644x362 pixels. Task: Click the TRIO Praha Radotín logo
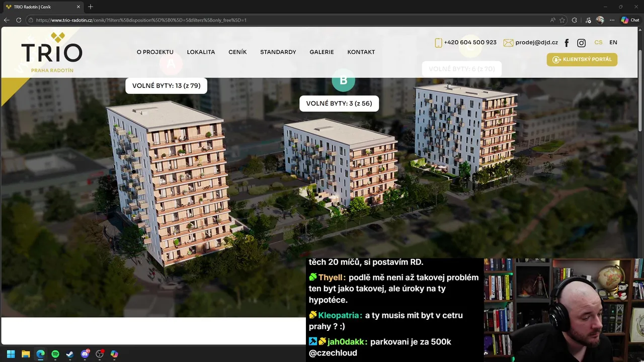coord(51,52)
